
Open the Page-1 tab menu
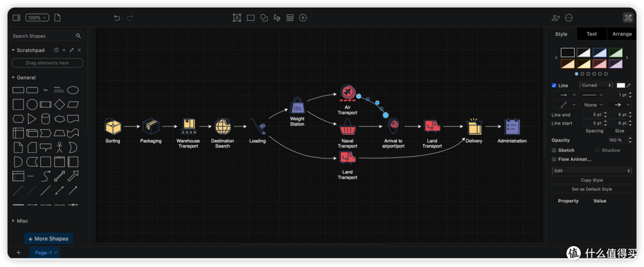point(45,253)
